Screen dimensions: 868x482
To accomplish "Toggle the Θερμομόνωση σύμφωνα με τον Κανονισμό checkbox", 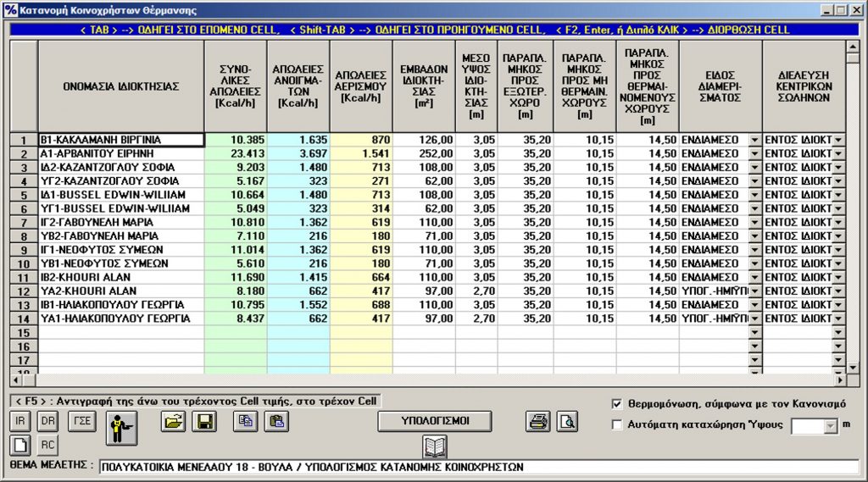I will pos(617,404).
